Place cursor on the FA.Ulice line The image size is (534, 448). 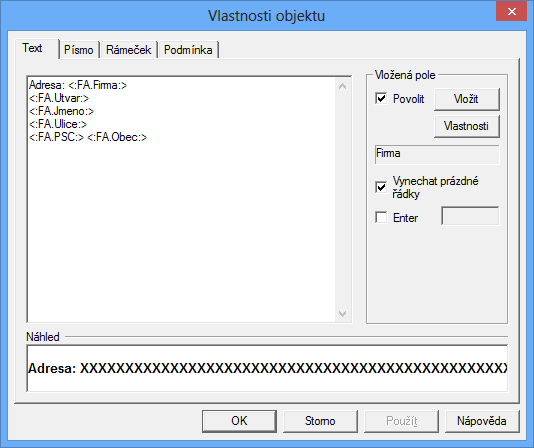pyautogui.click(x=58, y=124)
